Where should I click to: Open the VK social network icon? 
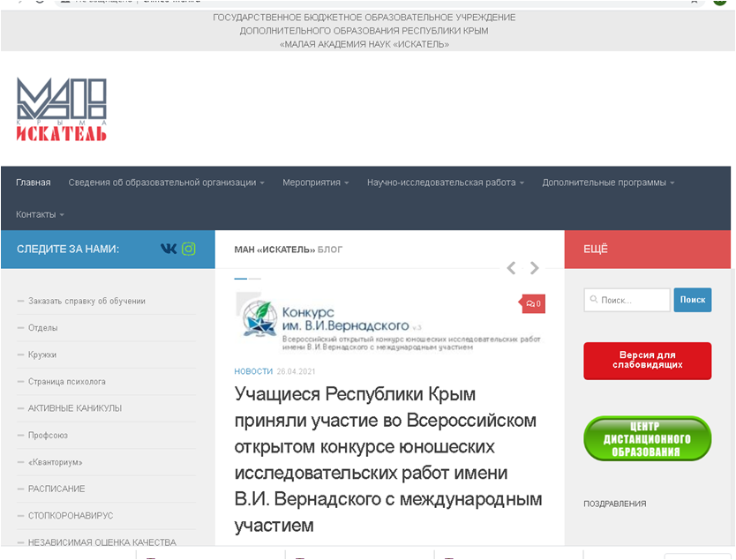point(168,249)
